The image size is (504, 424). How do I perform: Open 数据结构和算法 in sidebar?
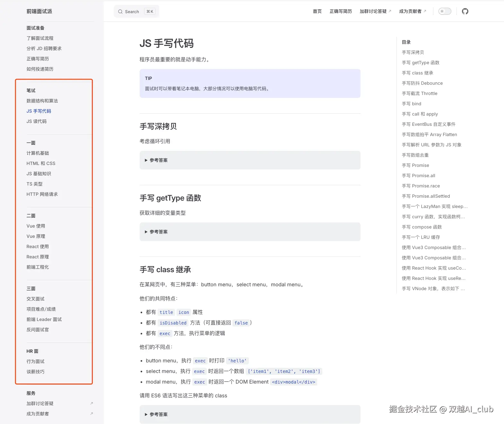(42, 101)
